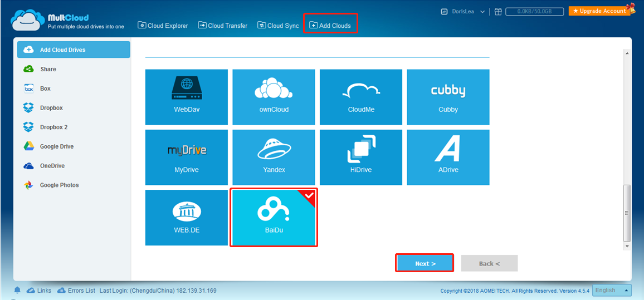Image resolution: width=644 pixels, height=300 pixels.
Task: Click the AOMEI copyright version text
Action: point(515,291)
